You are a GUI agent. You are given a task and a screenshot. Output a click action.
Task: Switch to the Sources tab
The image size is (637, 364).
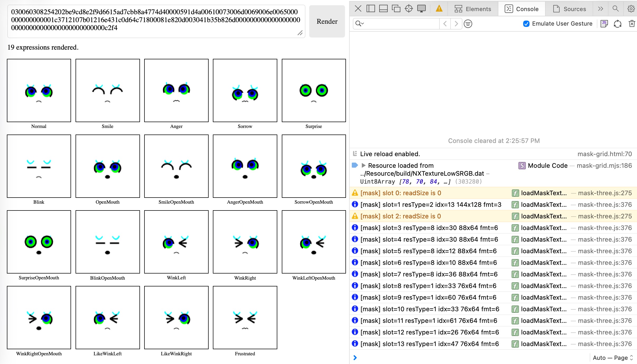pyautogui.click(x=569, y=9)
